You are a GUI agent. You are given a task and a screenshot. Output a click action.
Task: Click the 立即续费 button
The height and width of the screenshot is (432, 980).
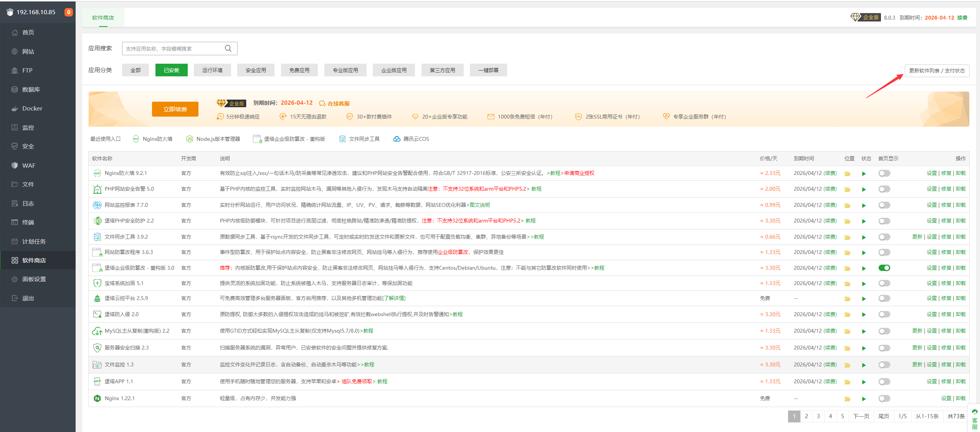click(x=175, y=109)
